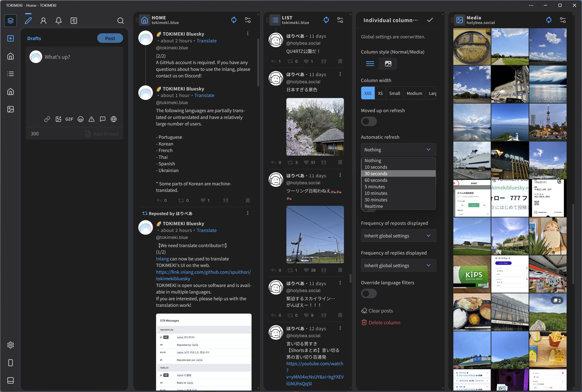Open more menu on Reposted by ほりべあ post
Image resolution: width=582 pixels, height=392 pixels.
[x=248, y=213]
